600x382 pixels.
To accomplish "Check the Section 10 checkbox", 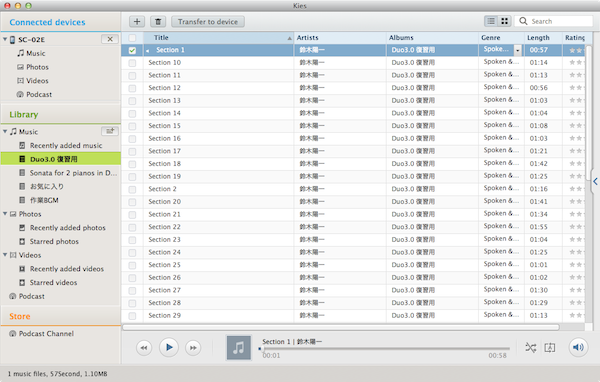I will [132, 63].
